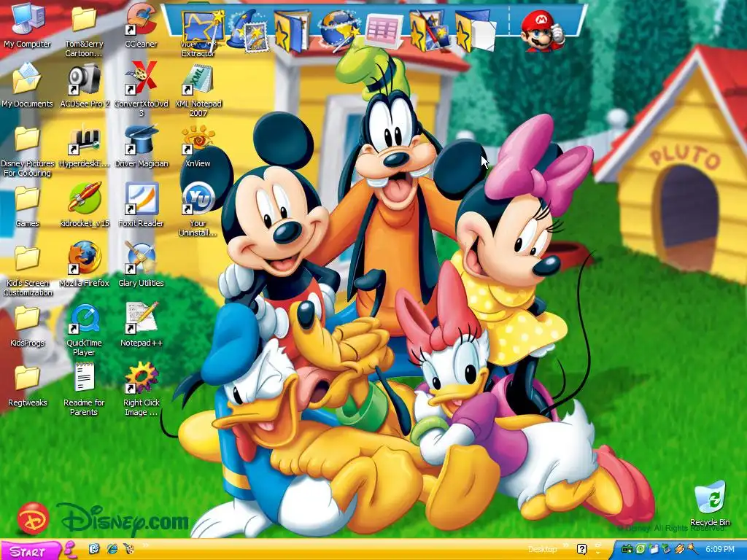747x560 pixels.
Task: Launch the kidrocket_v15 icon
Action: click(x=85, y=206)
